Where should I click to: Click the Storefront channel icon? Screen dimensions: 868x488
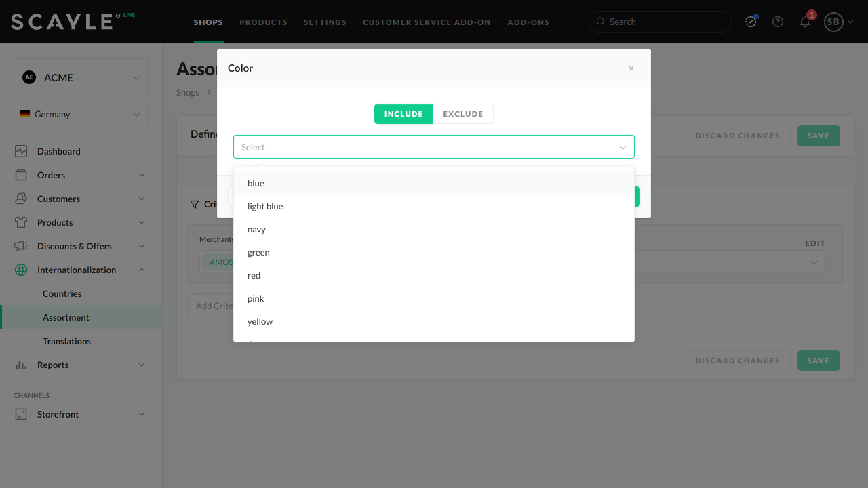click(21, 414)
